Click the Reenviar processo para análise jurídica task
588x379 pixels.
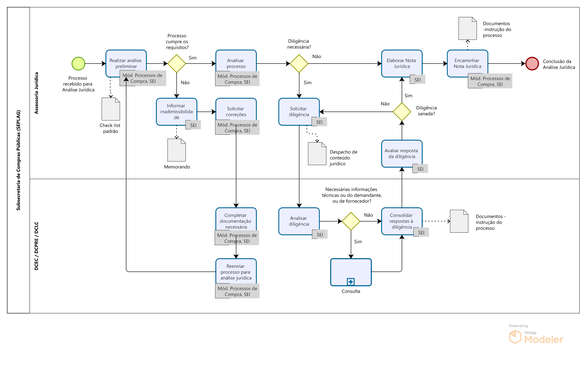tap(236, 272)
